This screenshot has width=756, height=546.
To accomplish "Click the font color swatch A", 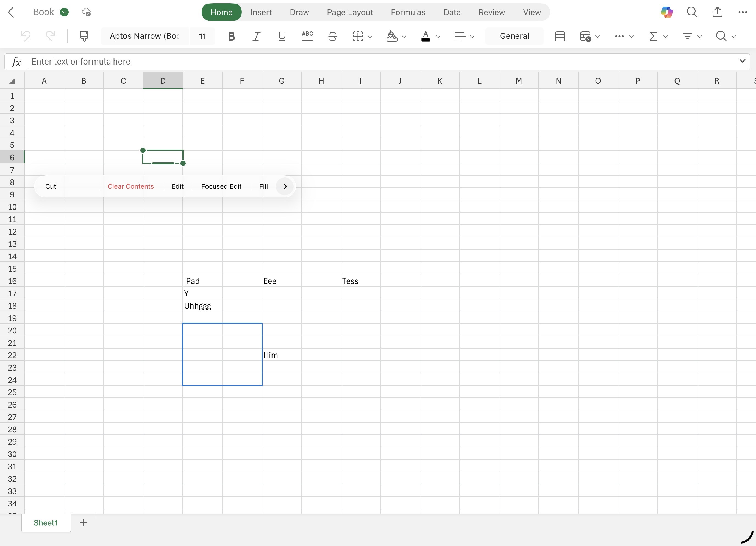I will pyautogui.click(x=426, y=36).
